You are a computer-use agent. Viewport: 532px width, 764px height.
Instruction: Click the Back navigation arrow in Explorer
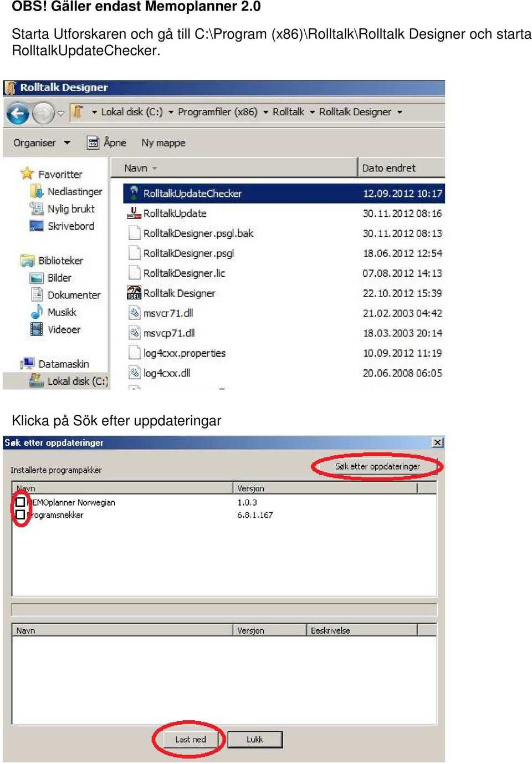(18, 114)
